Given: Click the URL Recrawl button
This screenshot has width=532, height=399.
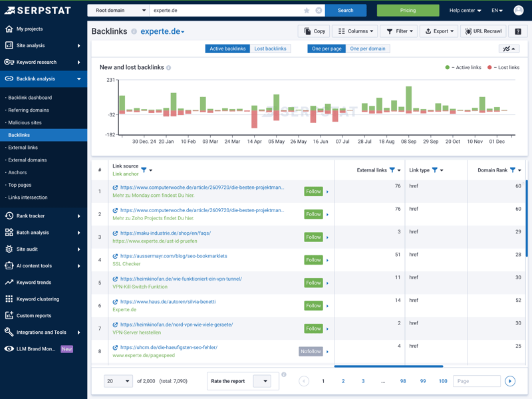Looking at the screenshot, I should pos(483,31).
